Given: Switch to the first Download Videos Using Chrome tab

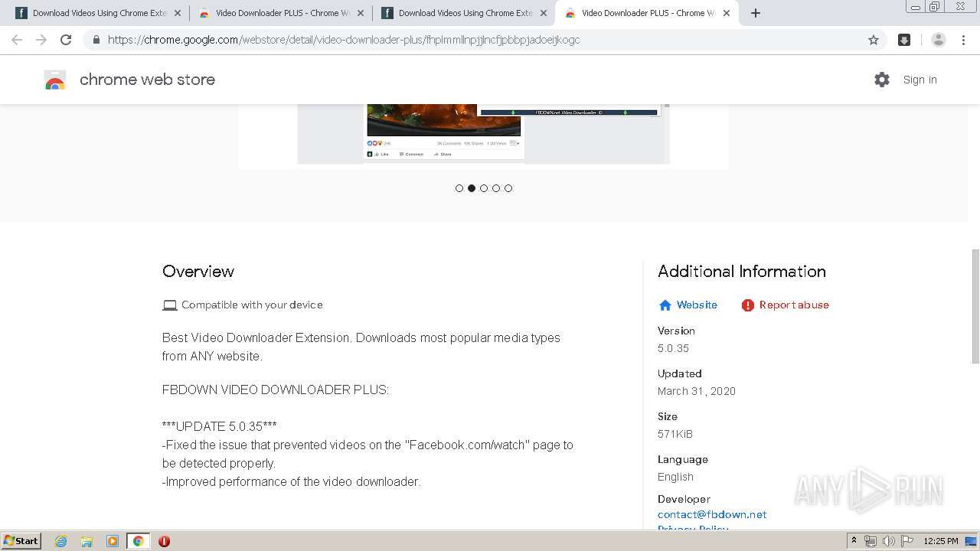Looking at the screenshot, I should coord(98,13).
